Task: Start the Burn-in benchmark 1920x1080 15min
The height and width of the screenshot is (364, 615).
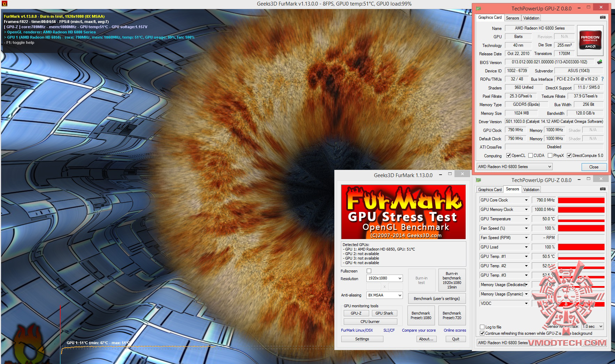Action: (452, 280)
